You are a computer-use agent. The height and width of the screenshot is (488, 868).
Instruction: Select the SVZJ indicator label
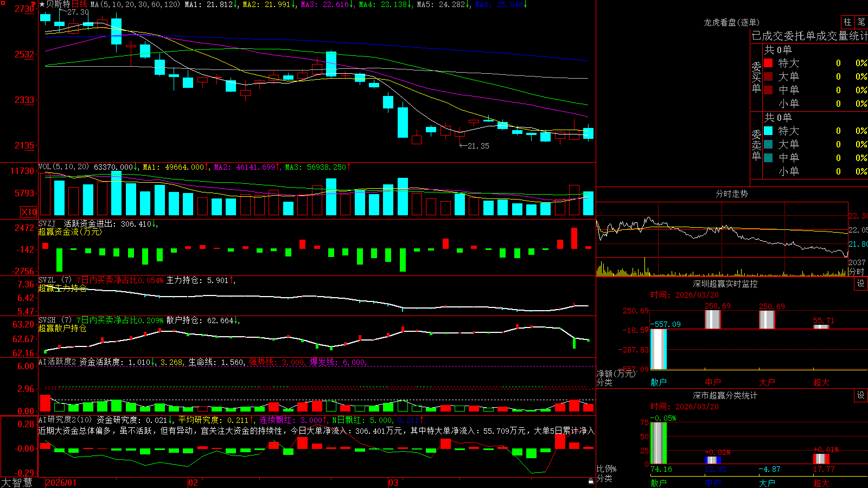tap(47, 223)
